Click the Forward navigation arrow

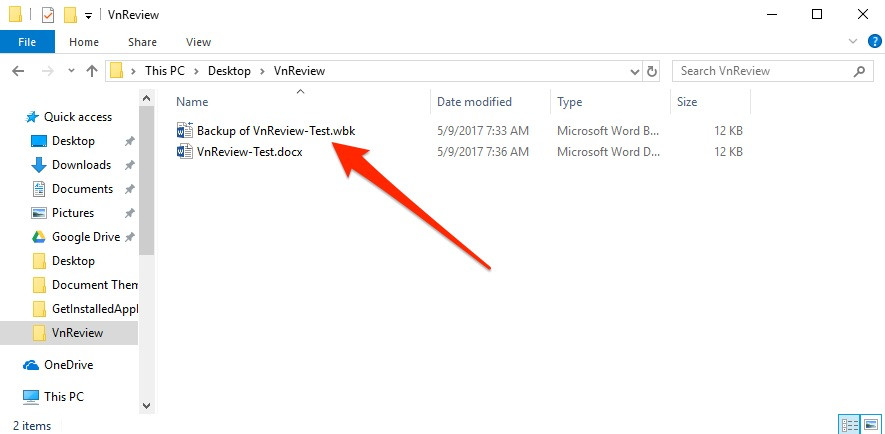tap(47, 71)
